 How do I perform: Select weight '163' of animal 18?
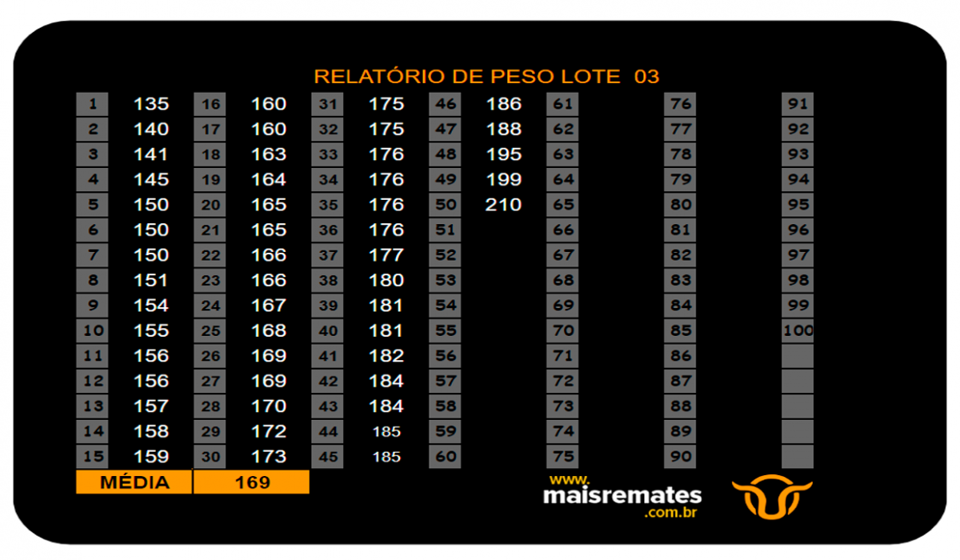tap(269, 154)
